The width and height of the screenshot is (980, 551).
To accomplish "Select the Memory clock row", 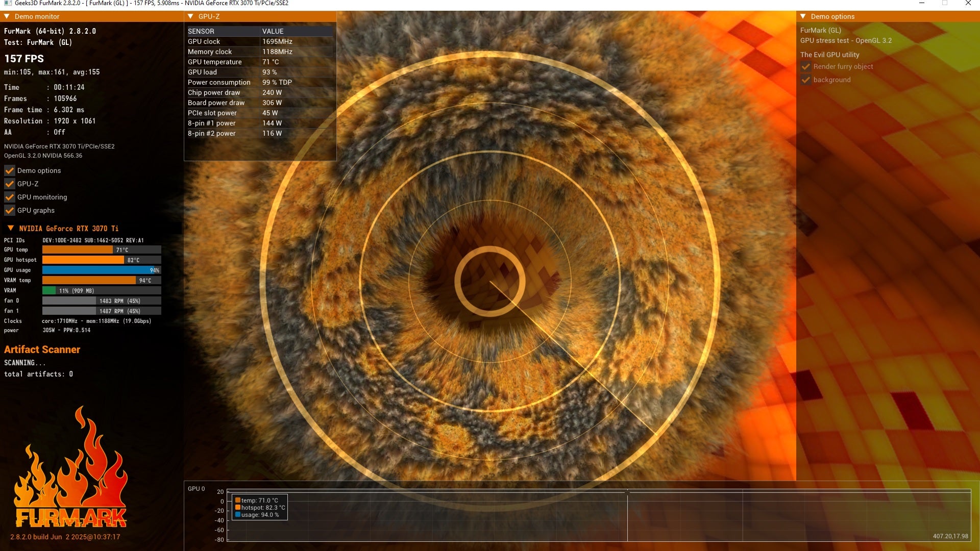I will [x=260, y=52].
